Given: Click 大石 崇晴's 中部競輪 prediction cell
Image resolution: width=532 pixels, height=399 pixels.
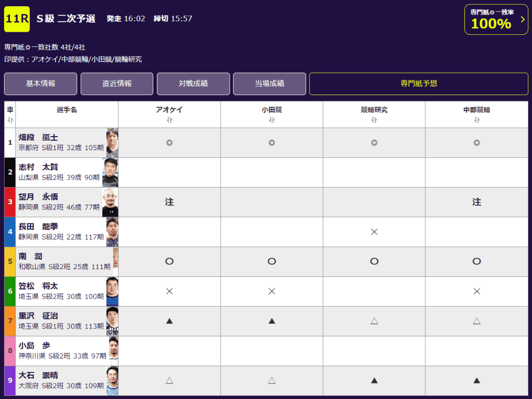Looking at the screenshot, I should pyautogui.click(x=476, y=381).
